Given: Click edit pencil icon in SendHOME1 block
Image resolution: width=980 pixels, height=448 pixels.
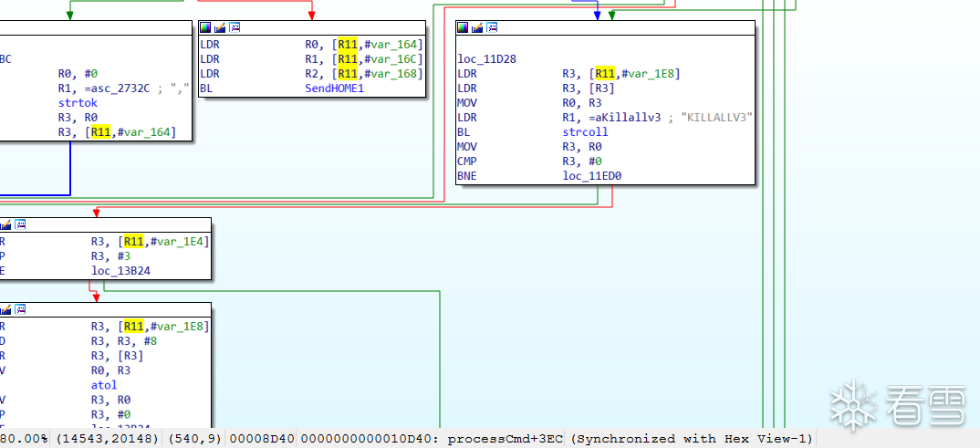Looking at the screenshot, I should tap(220, 27).
